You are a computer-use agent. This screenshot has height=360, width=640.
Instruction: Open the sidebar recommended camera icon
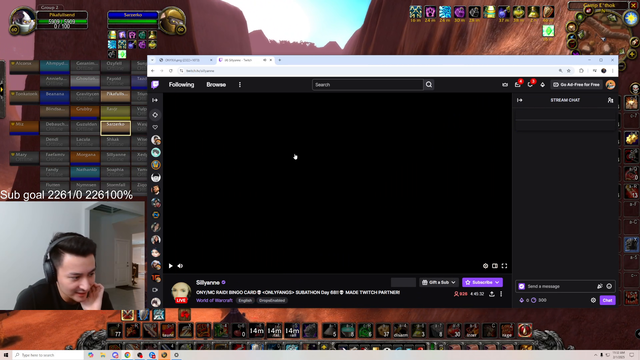[x=155, y=290]
